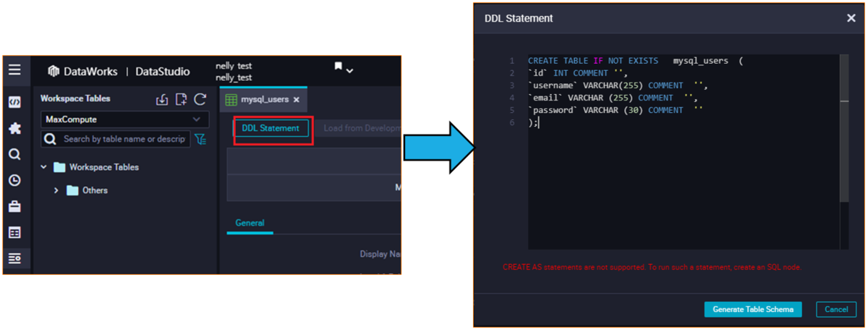Click the DDL Statement button

[x=271, y=128]
